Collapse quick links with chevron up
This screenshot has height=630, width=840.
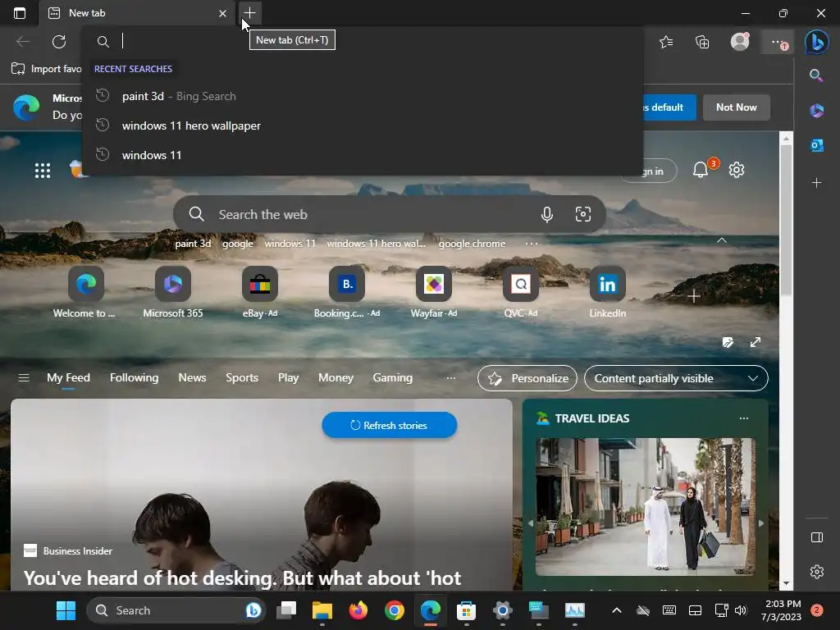(x=722, y=240)
